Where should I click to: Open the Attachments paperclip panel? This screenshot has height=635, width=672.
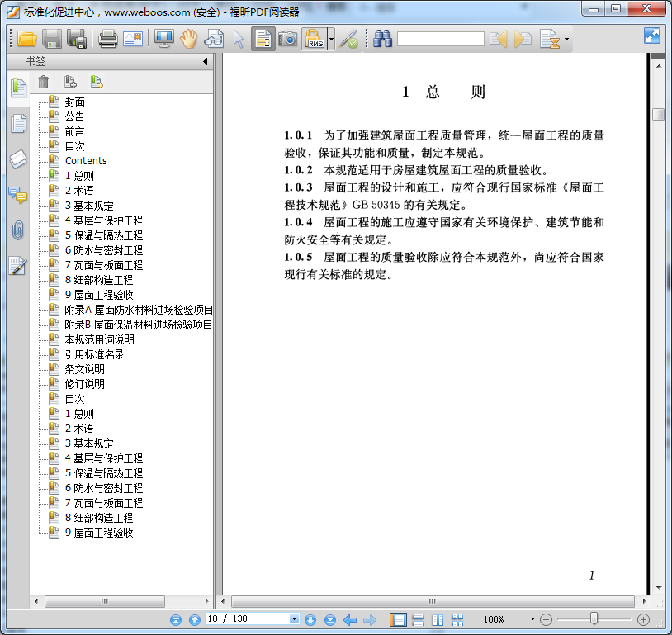(x=17, y=230)
